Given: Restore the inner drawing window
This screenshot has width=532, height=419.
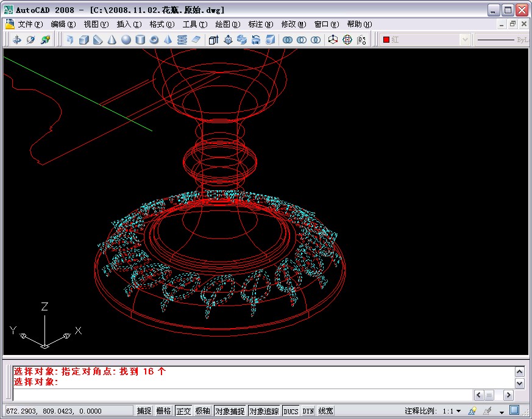Looking at the screenshot, I should (x=512, y=24).
